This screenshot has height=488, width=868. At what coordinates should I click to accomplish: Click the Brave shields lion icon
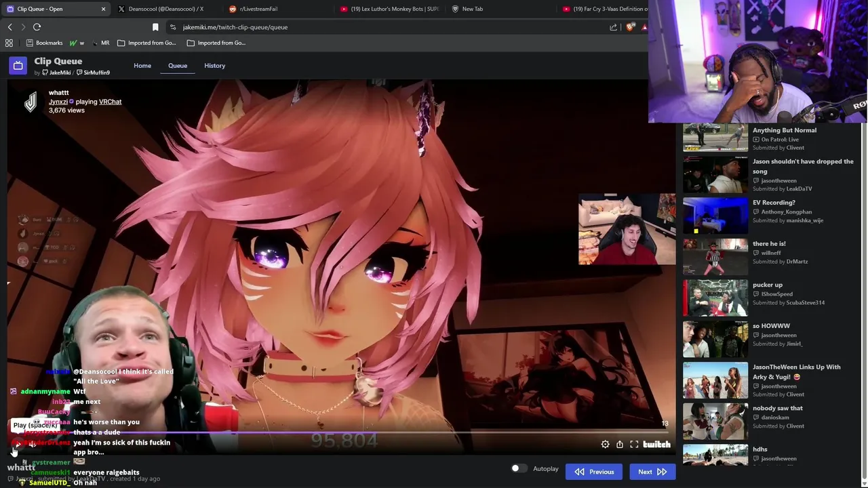pos(631,27)
